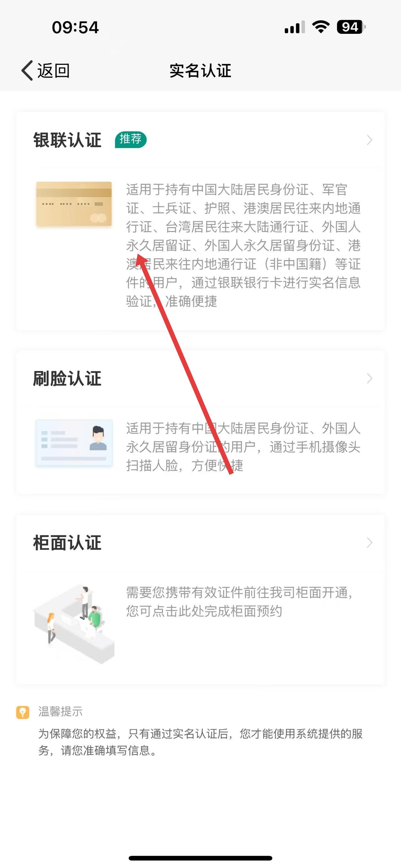Tap the home indicator bar
Image resolution: width=401 pixels, height=868 pixels.
coord(200,858)
